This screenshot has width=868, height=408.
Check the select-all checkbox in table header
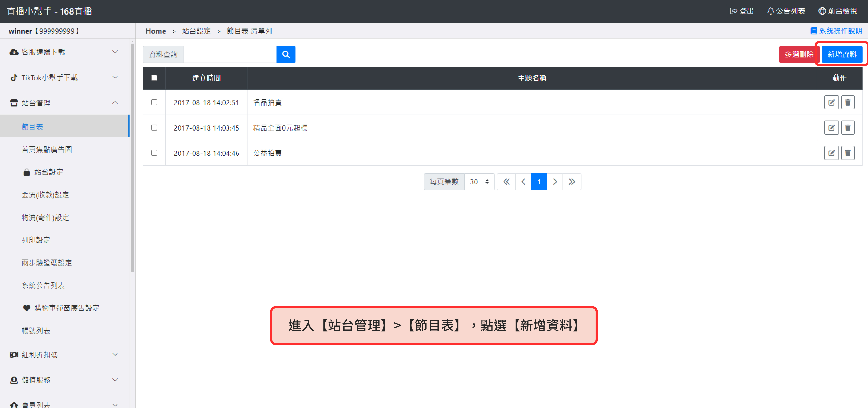pyautogui.click(x=154, y=78)
